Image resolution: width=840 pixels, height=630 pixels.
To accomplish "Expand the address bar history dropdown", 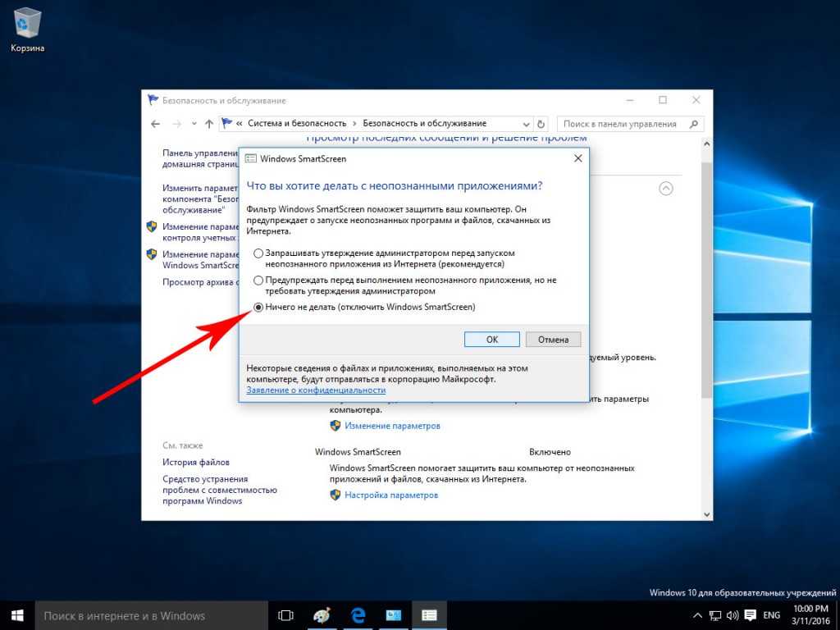I will click(x=526, y=124).
